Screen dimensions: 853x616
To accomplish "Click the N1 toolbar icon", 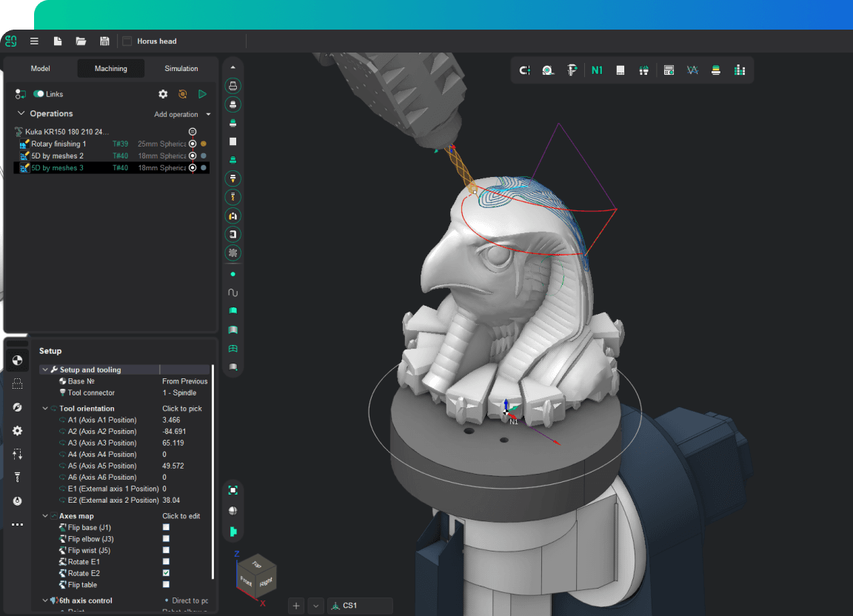I will coord(597,70).
